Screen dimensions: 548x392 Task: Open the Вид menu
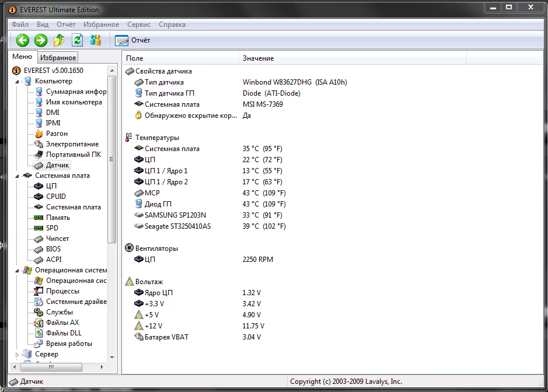coord(43,24)
